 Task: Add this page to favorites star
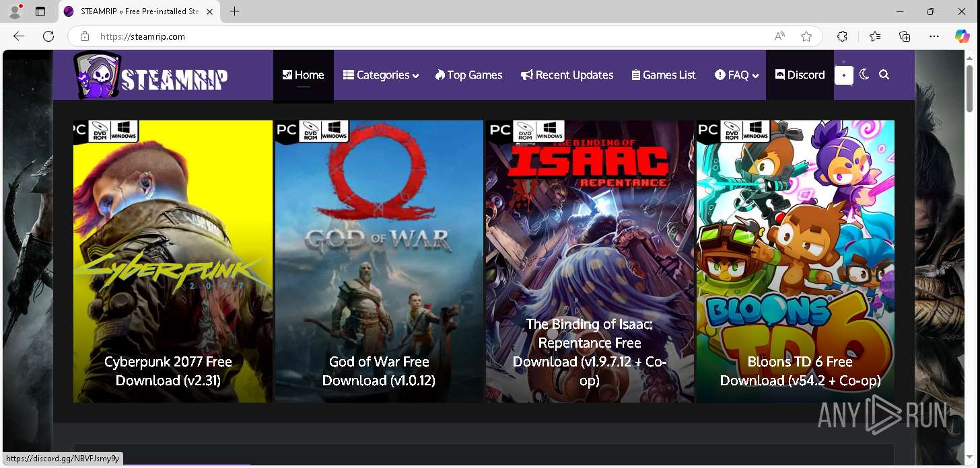click(806, 36)
